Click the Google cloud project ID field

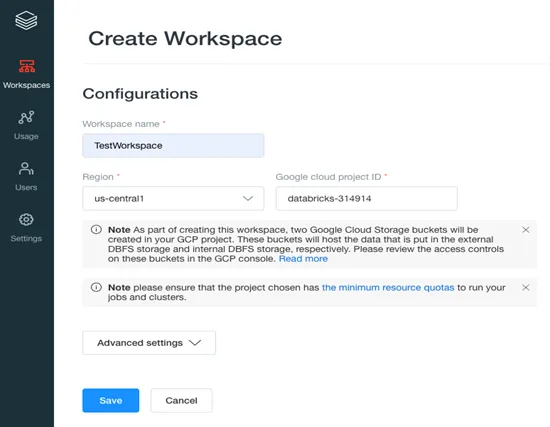point(367,199)
